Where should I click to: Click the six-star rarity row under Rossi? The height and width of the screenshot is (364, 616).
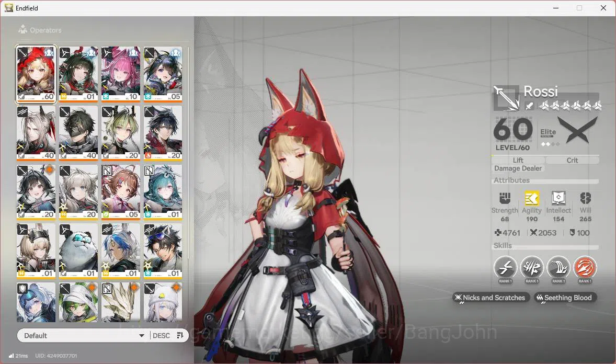(x=571, y=105)
